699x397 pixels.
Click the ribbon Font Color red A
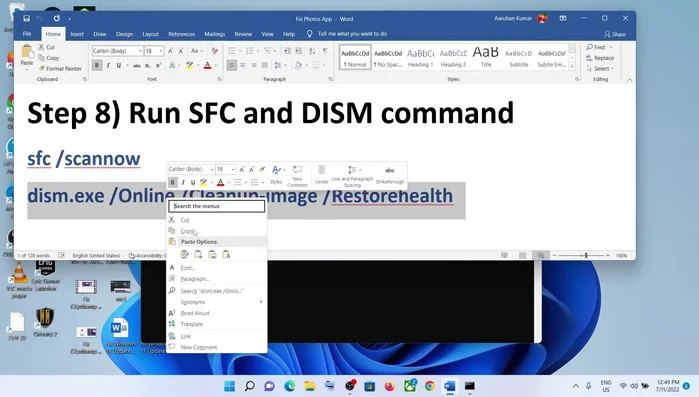207,65
